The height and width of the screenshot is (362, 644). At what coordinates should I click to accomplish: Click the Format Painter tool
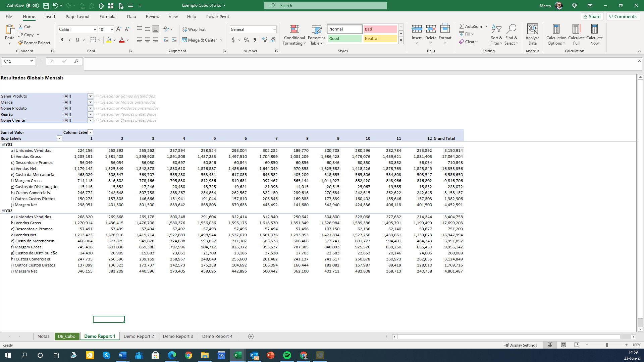pyautogui.click(x=34, y=43)
